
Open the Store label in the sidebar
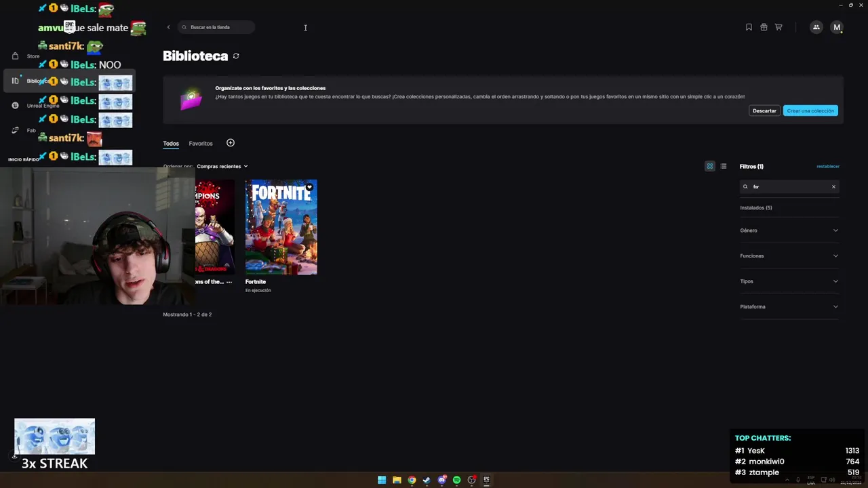33,56
